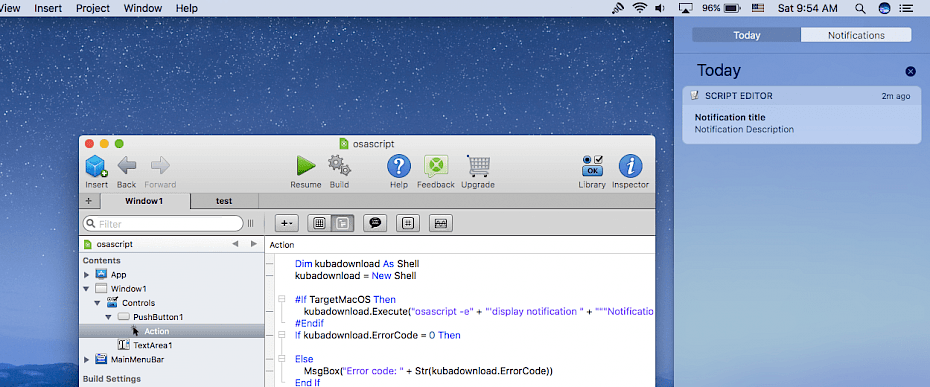Open the Script Editor notification
The height and width of the screenshot is (387, 930).
802,115
